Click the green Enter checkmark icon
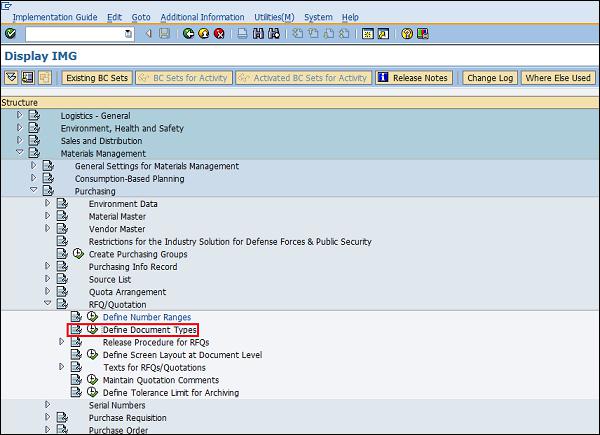600x435 pixels. point(9,34)
